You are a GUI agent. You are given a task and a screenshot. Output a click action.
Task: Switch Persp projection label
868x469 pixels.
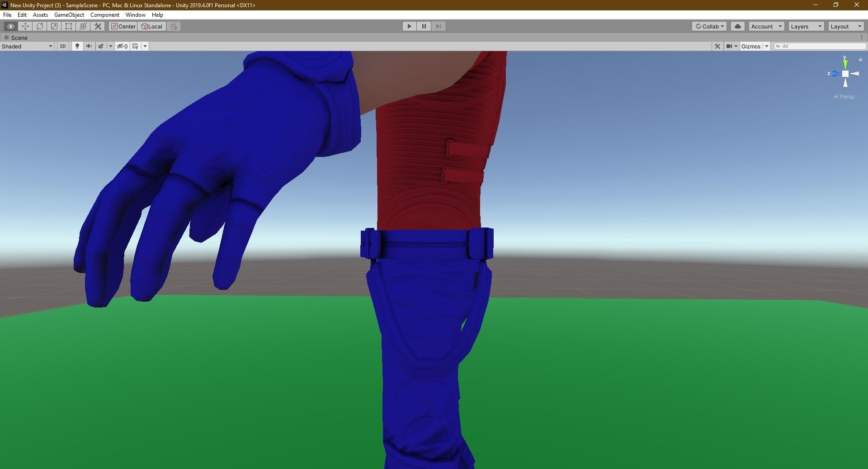point(844,97)
